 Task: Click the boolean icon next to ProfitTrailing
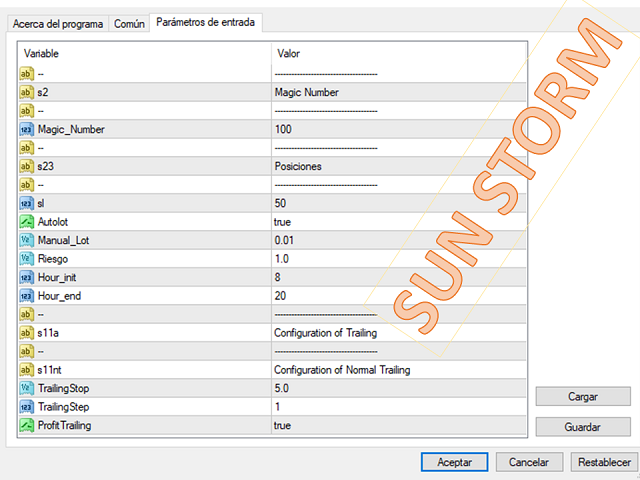[27, 425]
